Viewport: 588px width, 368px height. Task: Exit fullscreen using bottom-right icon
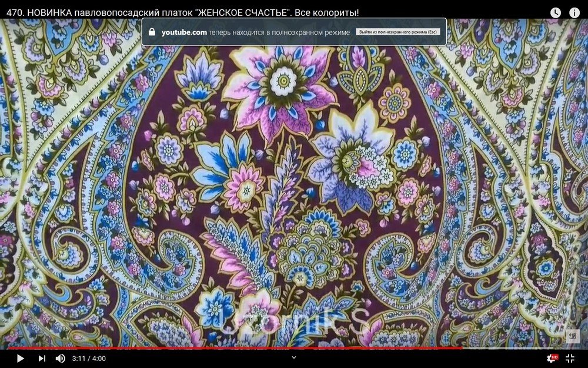tap(570, 358)
